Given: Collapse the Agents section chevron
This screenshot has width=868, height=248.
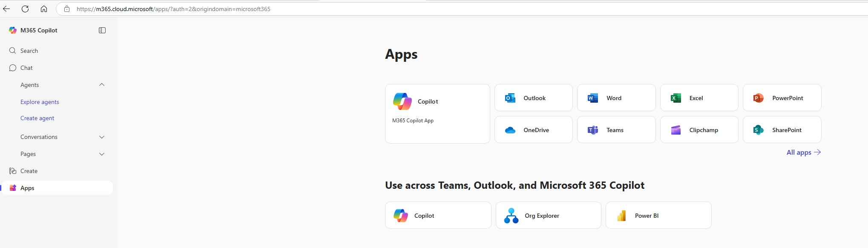Looking at the screenshot, I should [x=102, y=85].
